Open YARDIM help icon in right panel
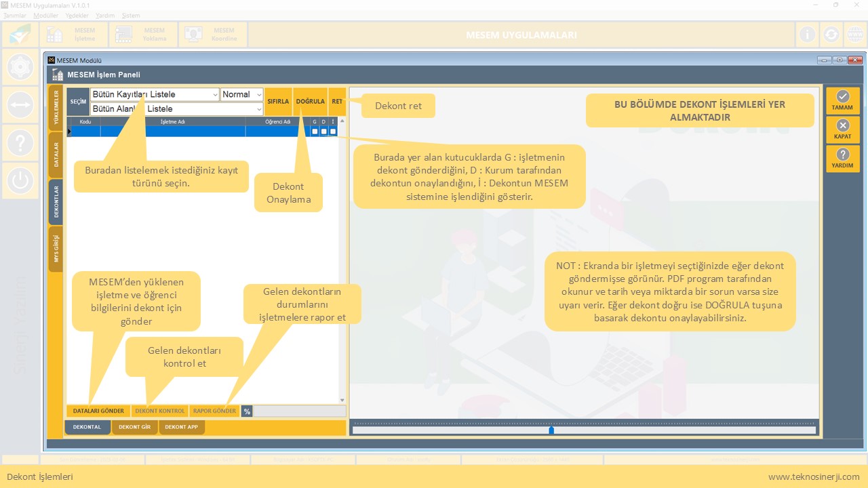Viewport: 868px width, 488px height. (843, 155)
